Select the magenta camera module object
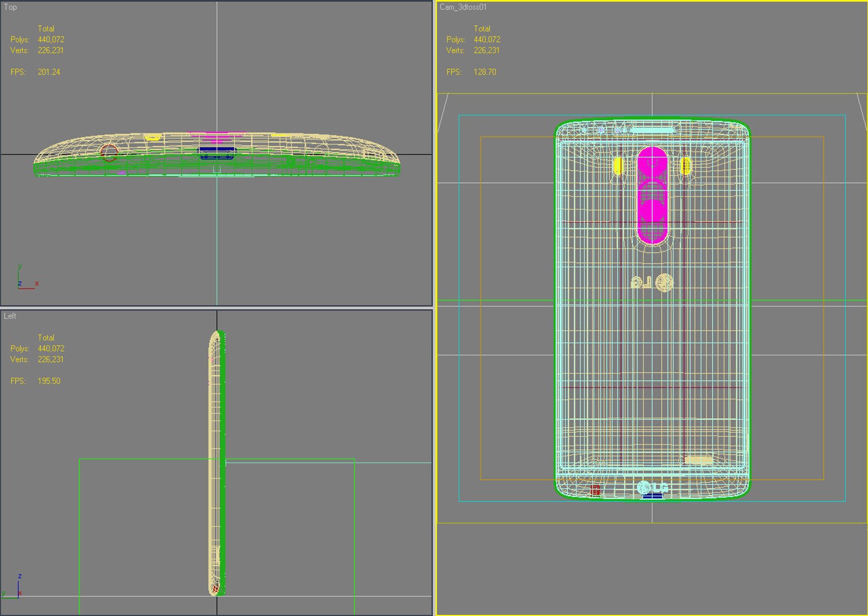Viewport: 868px width, 616px height. pos(652,196)
